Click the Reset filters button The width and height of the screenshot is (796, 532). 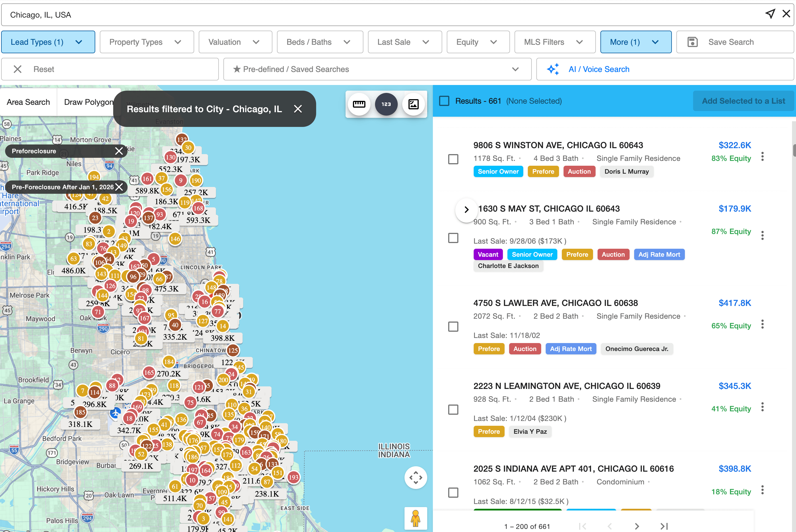tap(44, 69)
